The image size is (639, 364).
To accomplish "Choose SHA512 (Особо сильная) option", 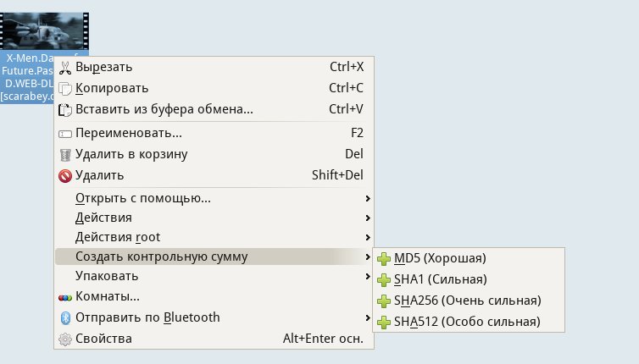I will click(x=467, y=322).
